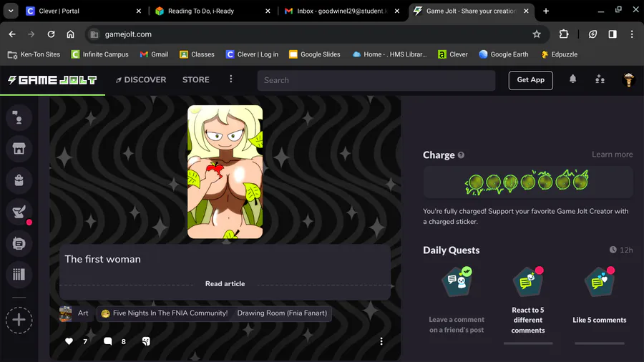The height and width of the screenshot is (362, 644).
Task: Click the dashed plus add community button
Action: click(x=19, y=320)
